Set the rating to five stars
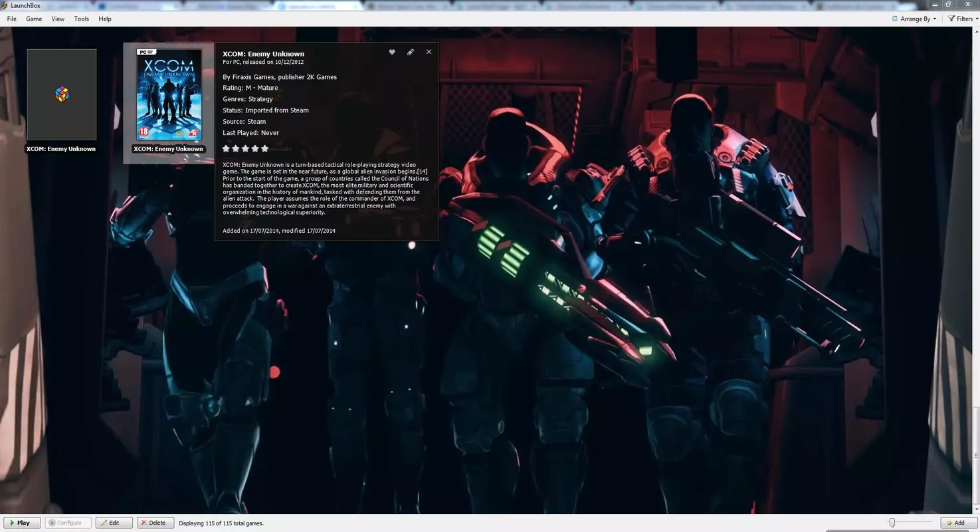 pos(264,148)
